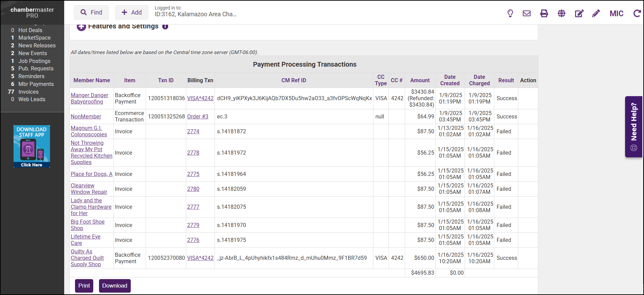Image resolution: width=644 pixels, height=295 pixels.
Task: Open the MIC menu in header
Action: point(616,14)
